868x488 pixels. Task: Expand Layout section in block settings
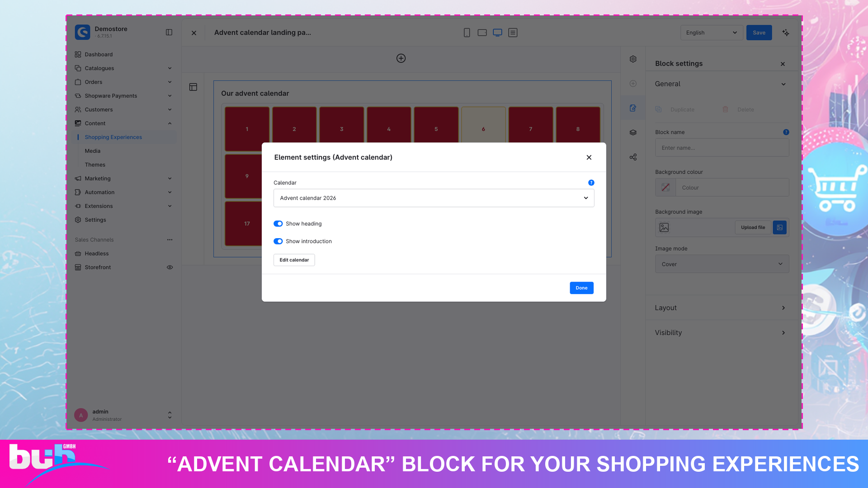point(722,308)
